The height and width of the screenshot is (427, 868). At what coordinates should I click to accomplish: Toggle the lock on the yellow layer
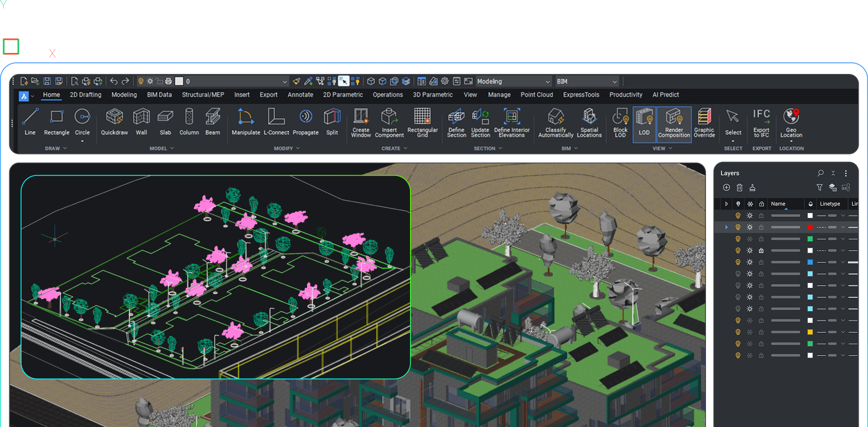point(761,332)
